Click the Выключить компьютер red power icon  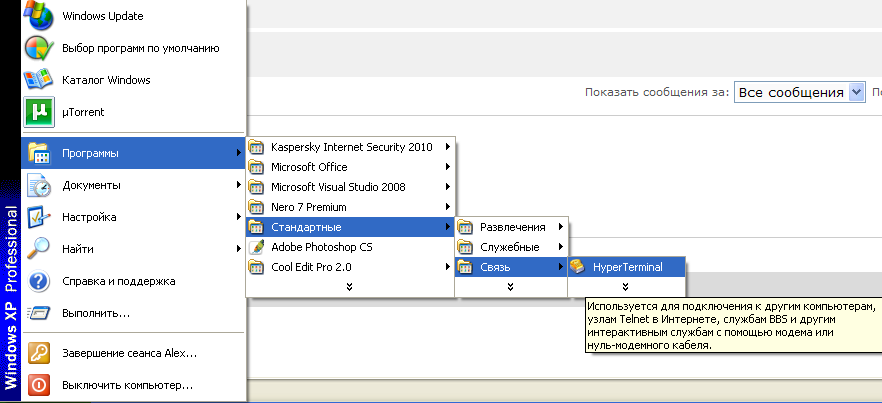(x=38, y=384)
